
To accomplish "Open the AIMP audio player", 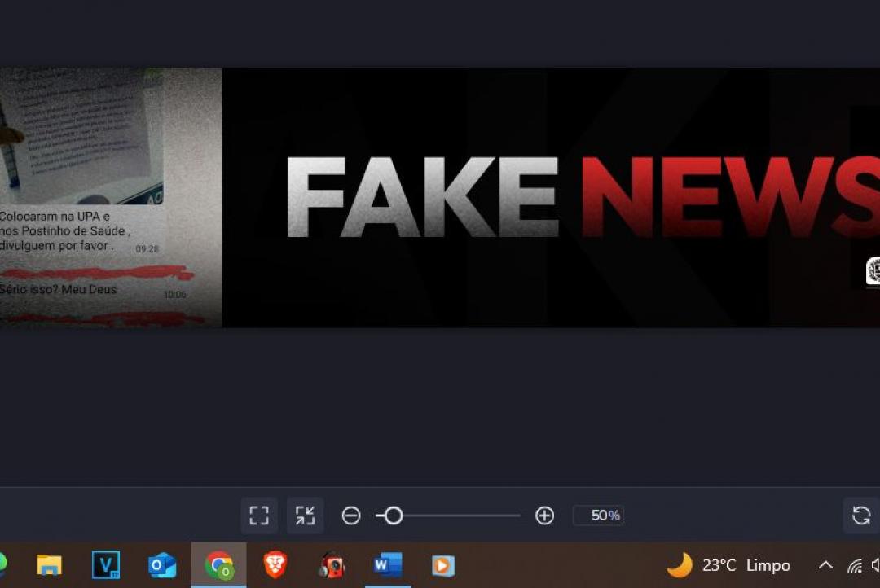I will click(332, 565).
